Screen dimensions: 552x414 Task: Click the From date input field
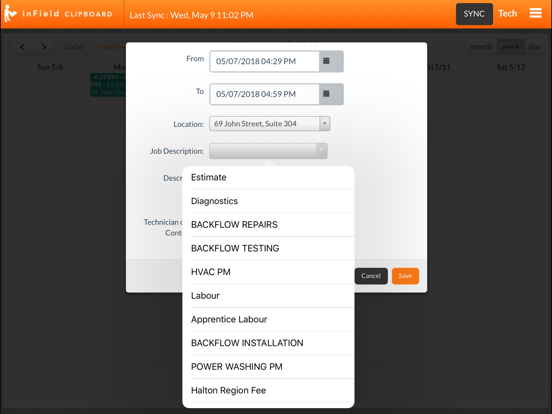click(264, 61)
